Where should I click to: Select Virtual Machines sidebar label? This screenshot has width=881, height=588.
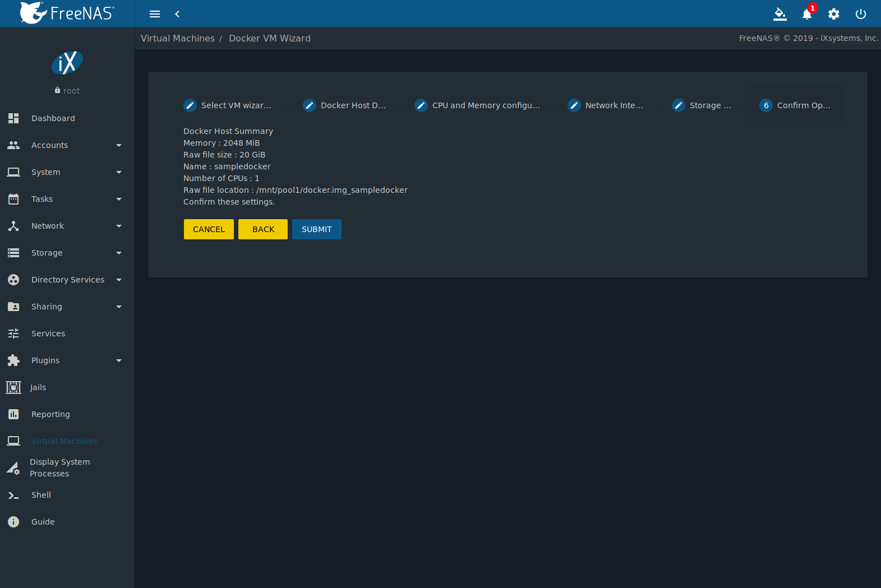click(64, 441)
